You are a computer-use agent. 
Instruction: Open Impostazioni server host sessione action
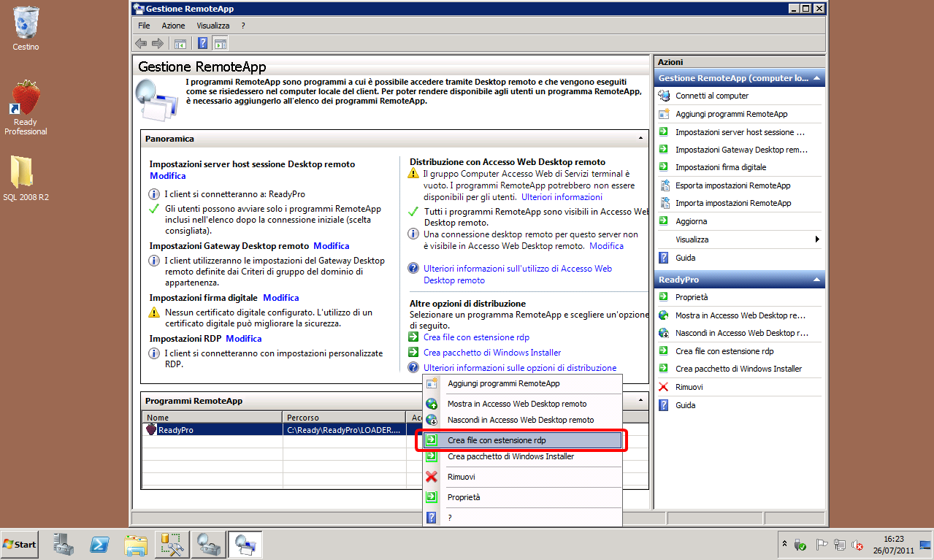(740, 132)
